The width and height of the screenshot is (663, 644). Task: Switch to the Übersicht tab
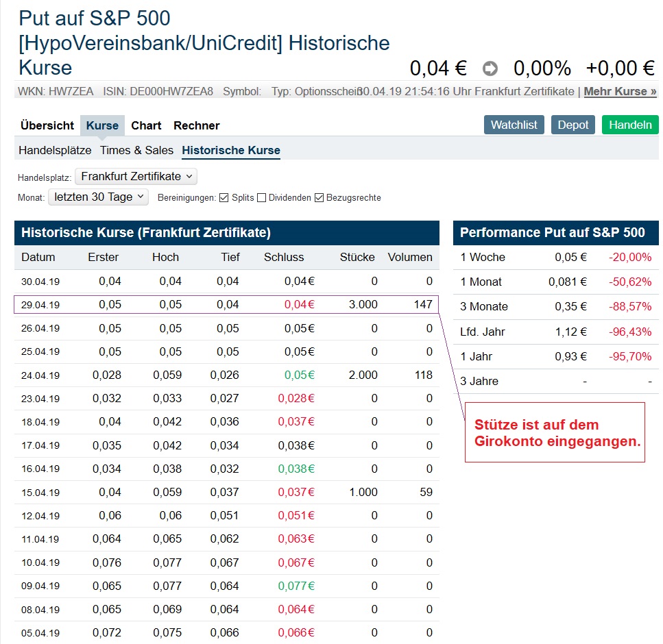click(47, 125)
